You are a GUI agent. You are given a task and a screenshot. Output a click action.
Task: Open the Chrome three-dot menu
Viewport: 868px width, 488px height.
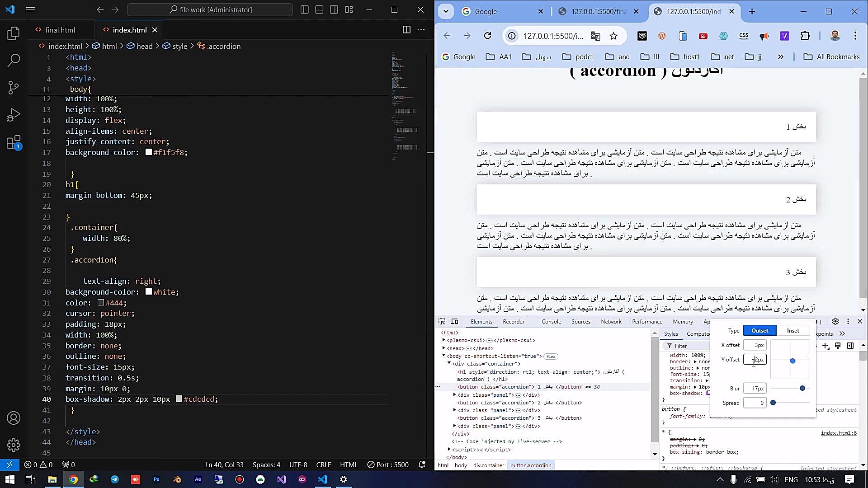[x=855, y=36]
